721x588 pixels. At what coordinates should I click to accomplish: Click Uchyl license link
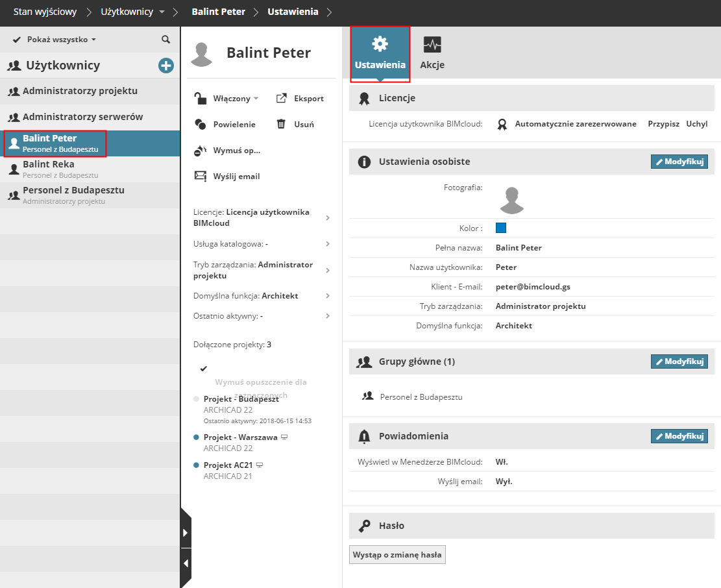pyautogui.click(x=696, y=124)
